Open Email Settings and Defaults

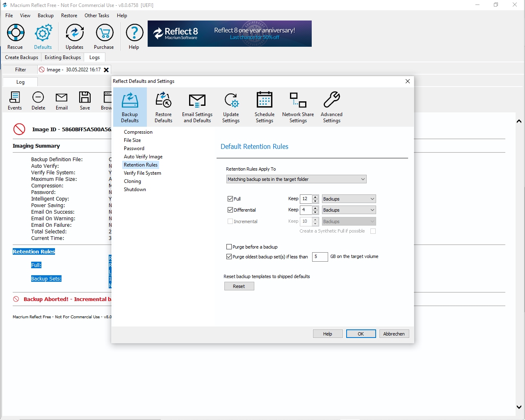coord(197,107)
